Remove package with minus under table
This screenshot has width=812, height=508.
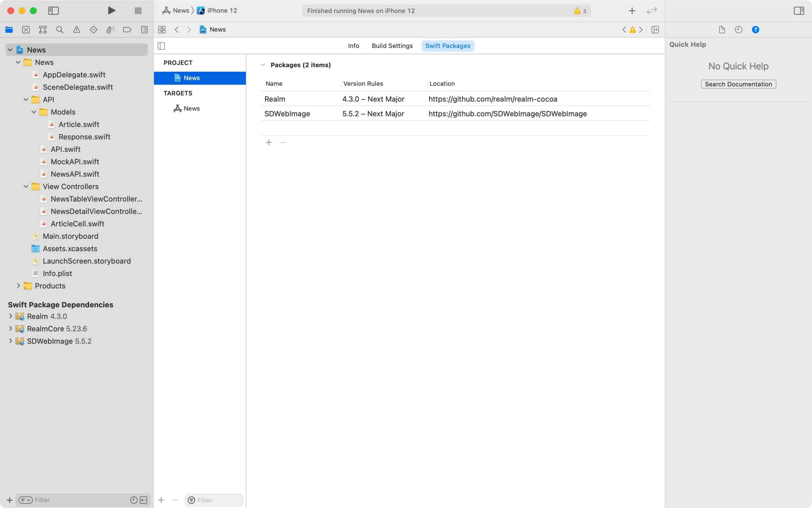[x=283, y=143]
